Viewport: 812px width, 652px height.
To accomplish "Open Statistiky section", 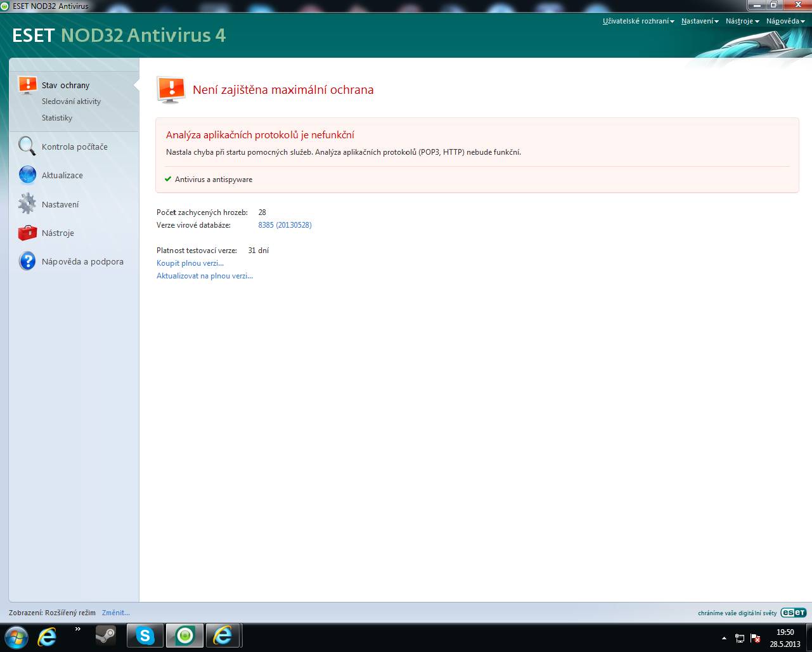I will [x=57, y=118].
